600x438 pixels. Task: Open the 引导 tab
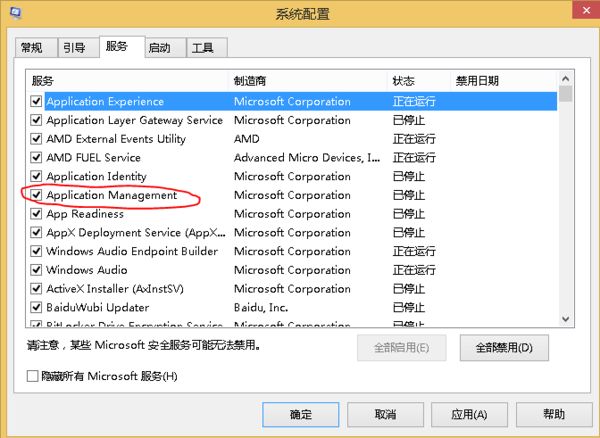point(78,48)
